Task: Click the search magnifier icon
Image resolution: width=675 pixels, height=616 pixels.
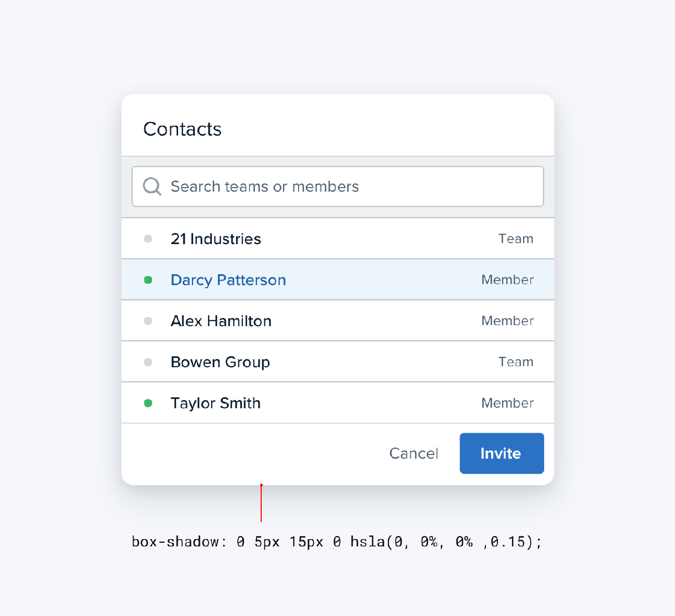Action: 152,186
